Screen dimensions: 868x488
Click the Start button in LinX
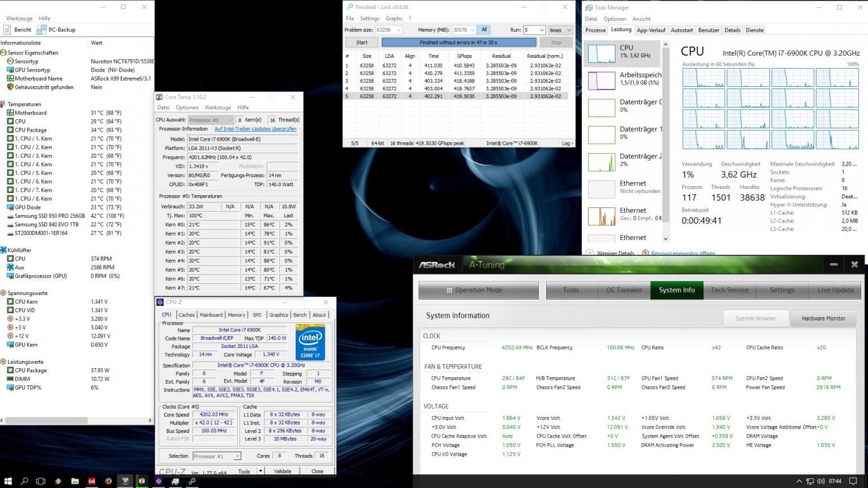coord(362,43)
